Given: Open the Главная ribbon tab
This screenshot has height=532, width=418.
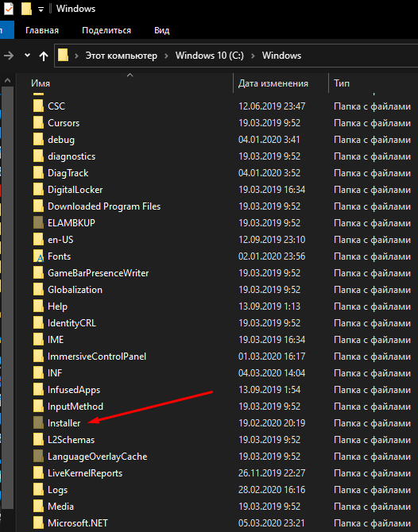Looking at the screenshot, I should 42,30.
